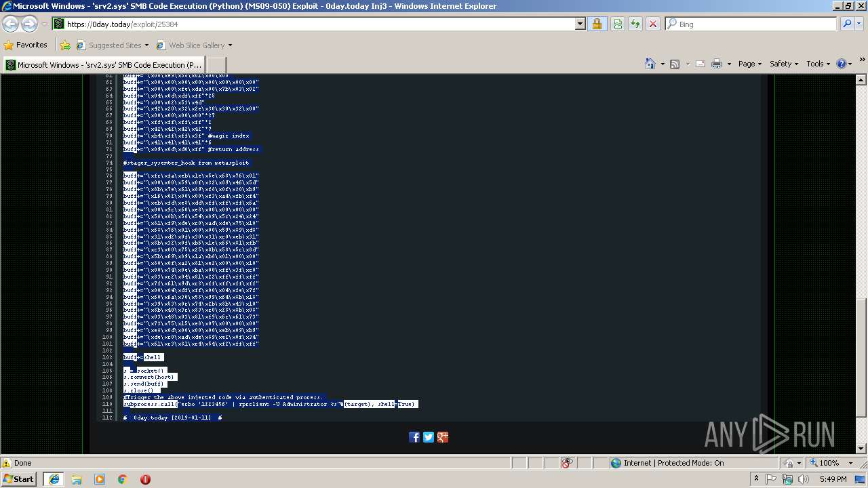This screenshot has height=488, width=868.
Task: Expand the address bar autocomplete dropdown
Action: (580, 24)
